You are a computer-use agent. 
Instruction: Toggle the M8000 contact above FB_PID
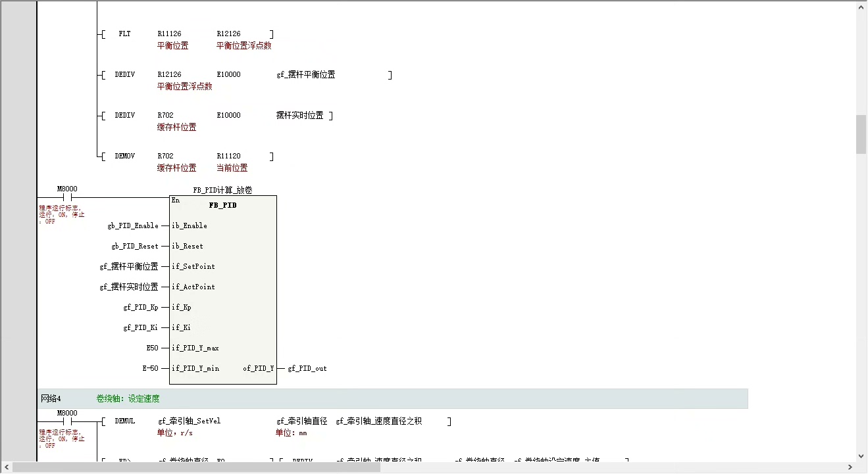[x=66, y=196]
